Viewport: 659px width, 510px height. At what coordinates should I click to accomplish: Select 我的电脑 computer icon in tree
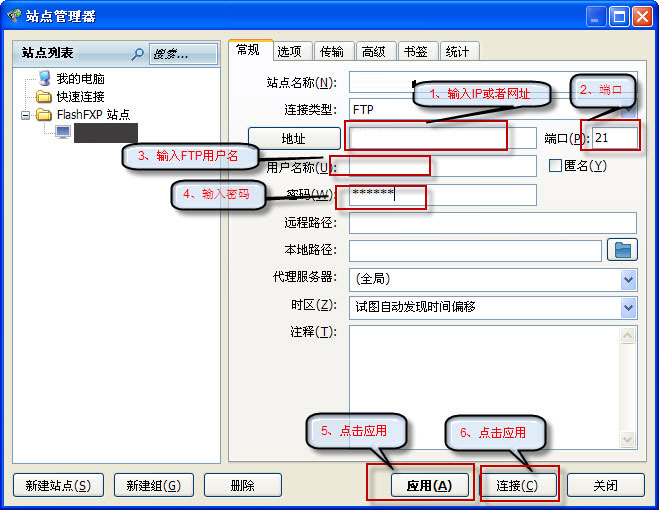[x=44, y=78]
